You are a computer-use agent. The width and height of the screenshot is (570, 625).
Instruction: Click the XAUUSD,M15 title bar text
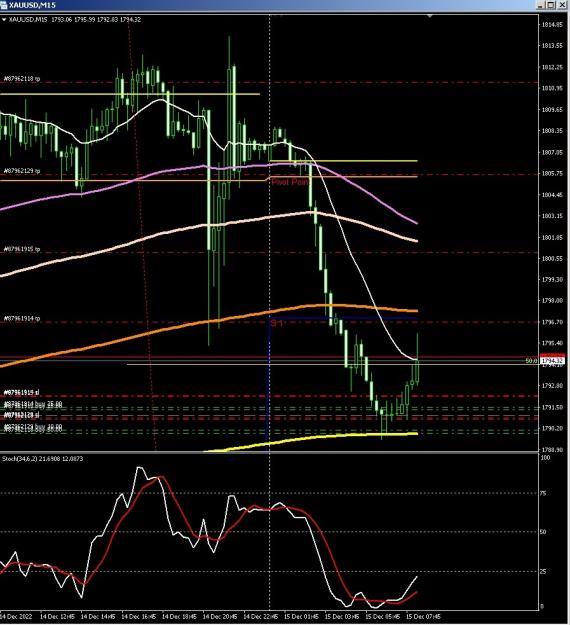click(x=32, y=5)
